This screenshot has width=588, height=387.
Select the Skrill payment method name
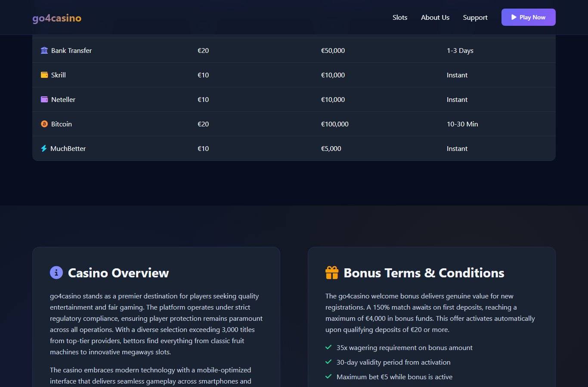59,75
